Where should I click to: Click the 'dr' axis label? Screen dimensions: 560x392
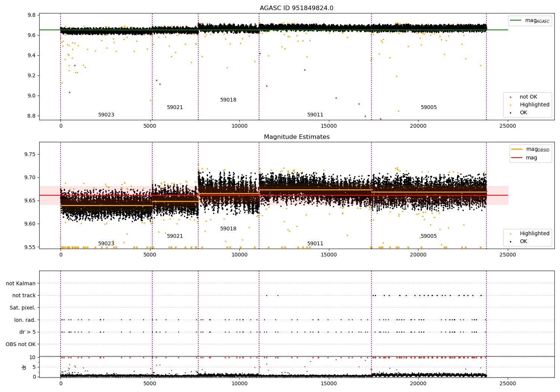tap(24, 367)
